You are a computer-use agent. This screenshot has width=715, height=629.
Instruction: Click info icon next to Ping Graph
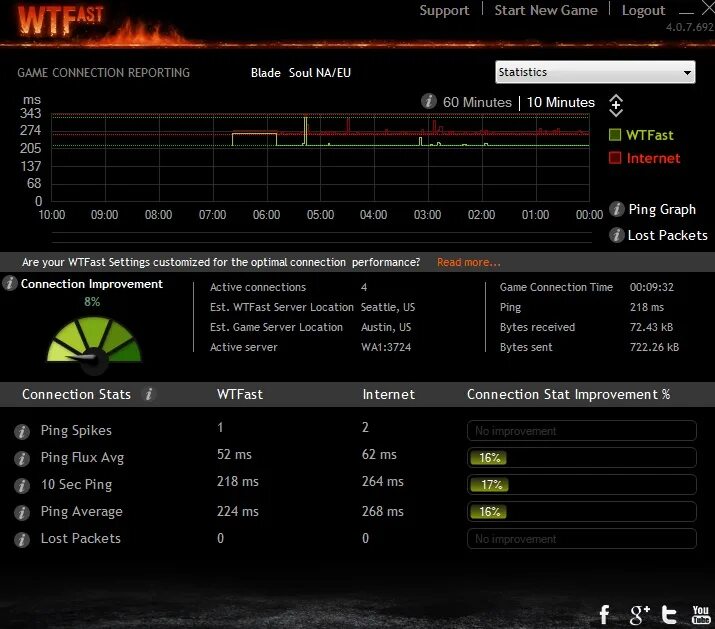pos(617,209)
